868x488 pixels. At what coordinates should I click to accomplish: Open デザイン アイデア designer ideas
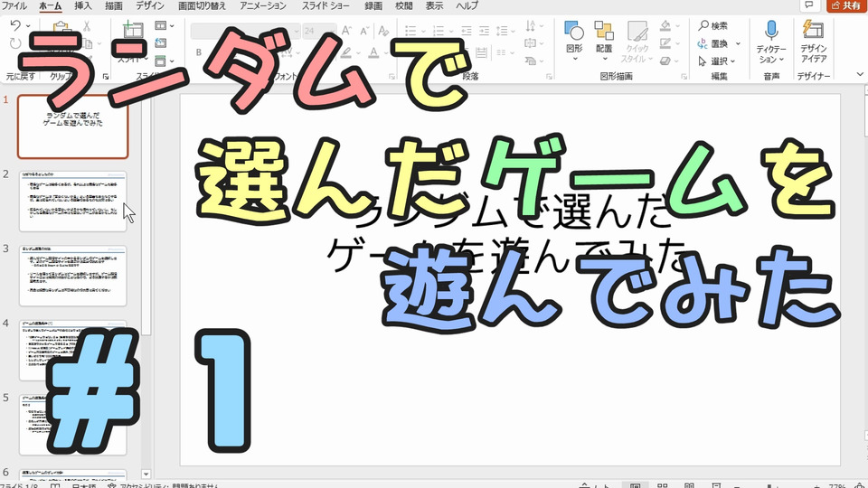[813, 42]
